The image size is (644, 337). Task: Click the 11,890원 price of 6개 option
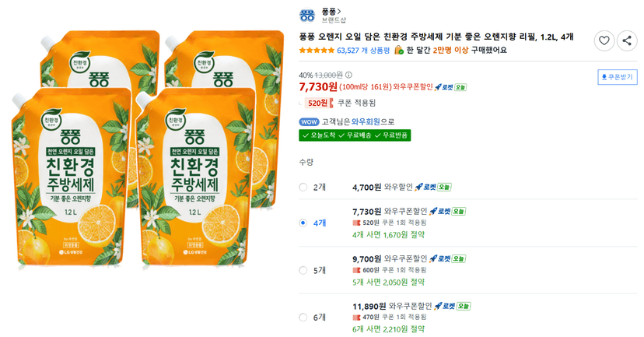[369, 306]
